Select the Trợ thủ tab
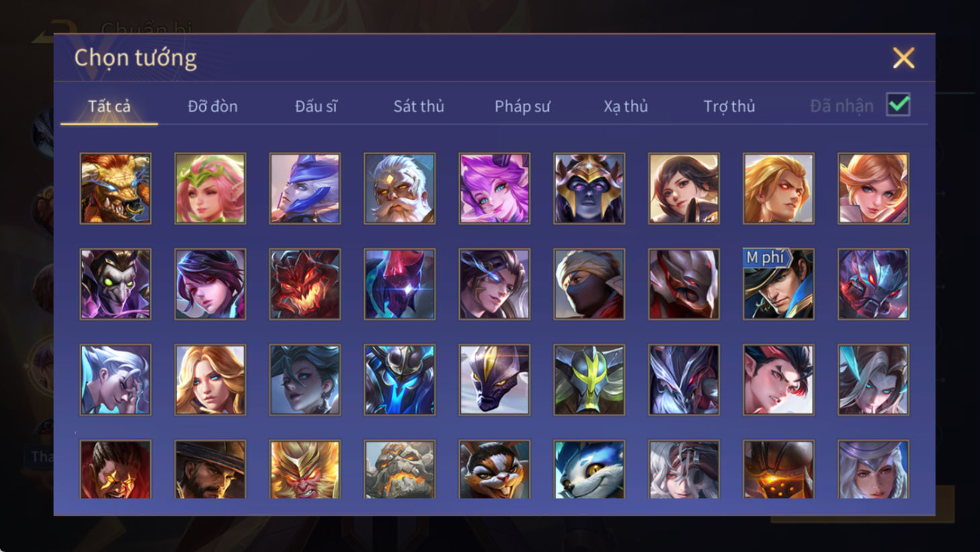Screen dimensions: 980x552 coord(729,106)
